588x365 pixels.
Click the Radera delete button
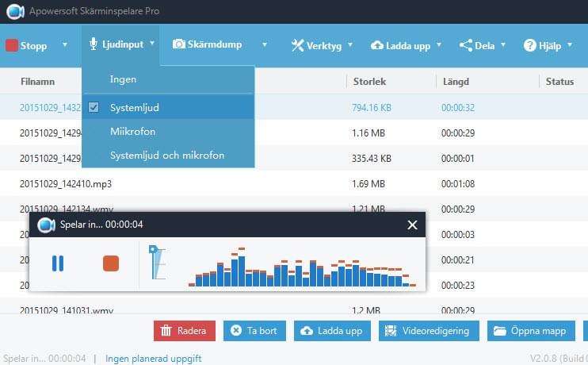tap(184, 331)
